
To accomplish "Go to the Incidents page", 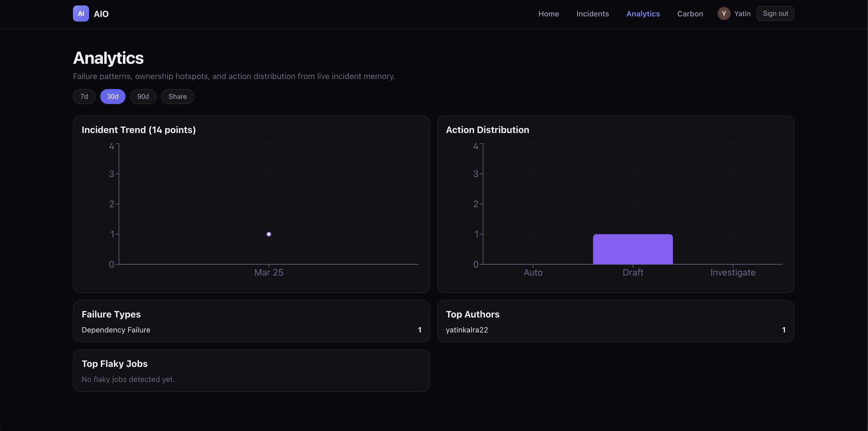I will 592,14.
